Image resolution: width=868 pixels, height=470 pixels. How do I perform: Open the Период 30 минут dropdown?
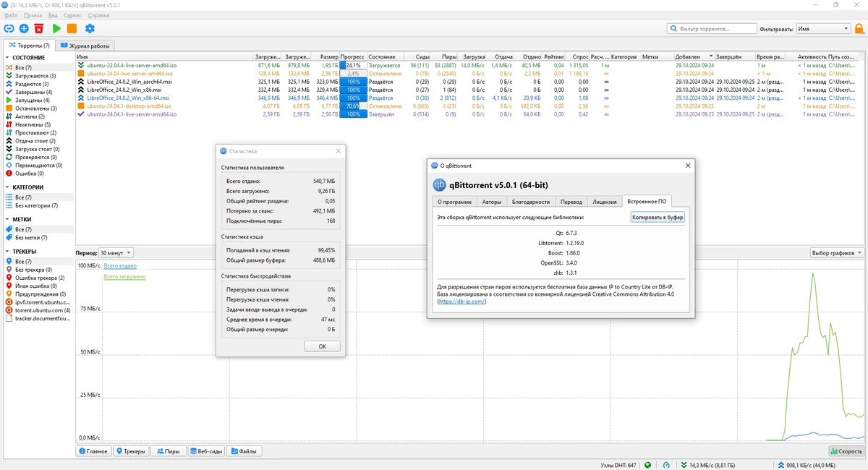click(x=116, y=253)
